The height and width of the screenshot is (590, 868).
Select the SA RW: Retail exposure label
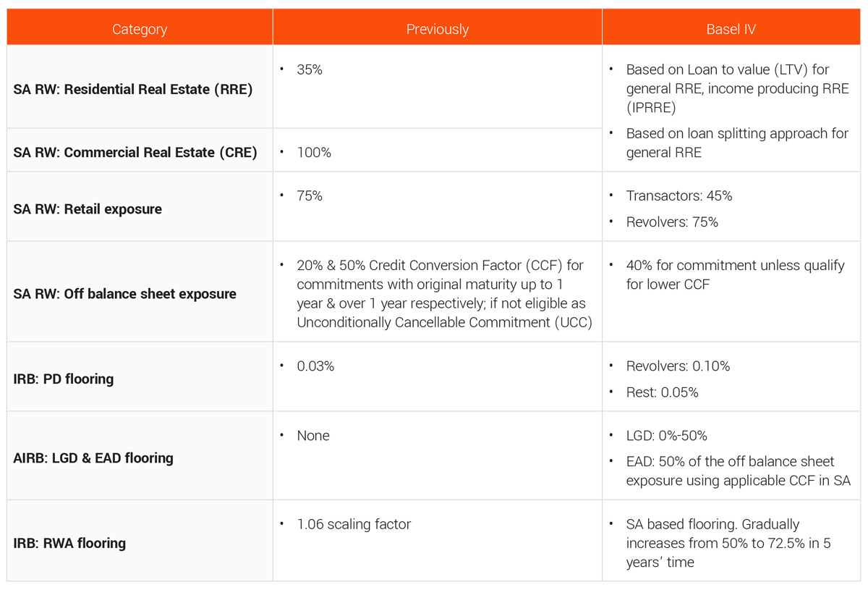point(88,209)
